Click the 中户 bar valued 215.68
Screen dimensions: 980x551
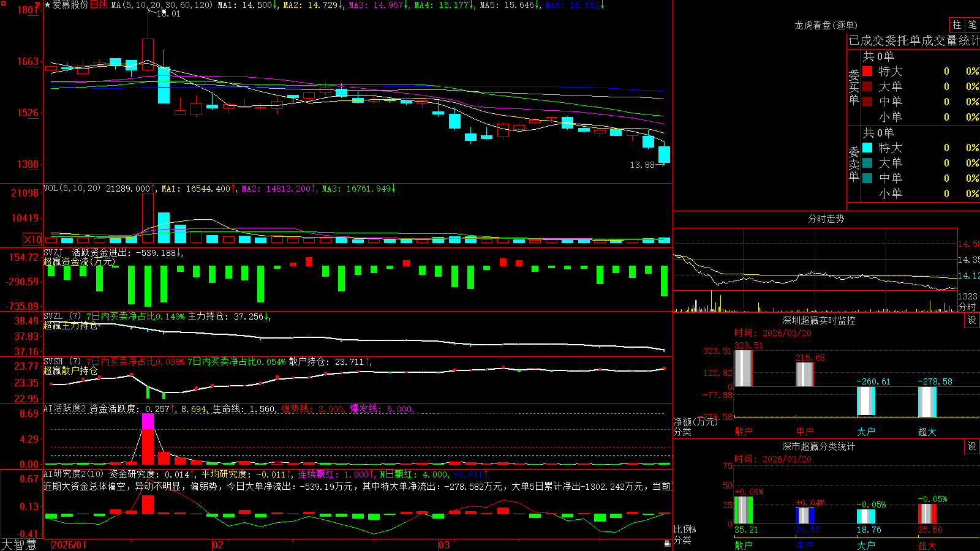[804, 374]
